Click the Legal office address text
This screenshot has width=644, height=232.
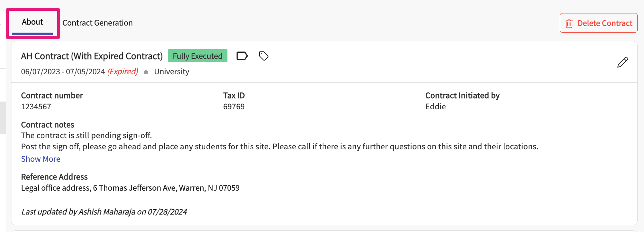(x=130, y=188)
